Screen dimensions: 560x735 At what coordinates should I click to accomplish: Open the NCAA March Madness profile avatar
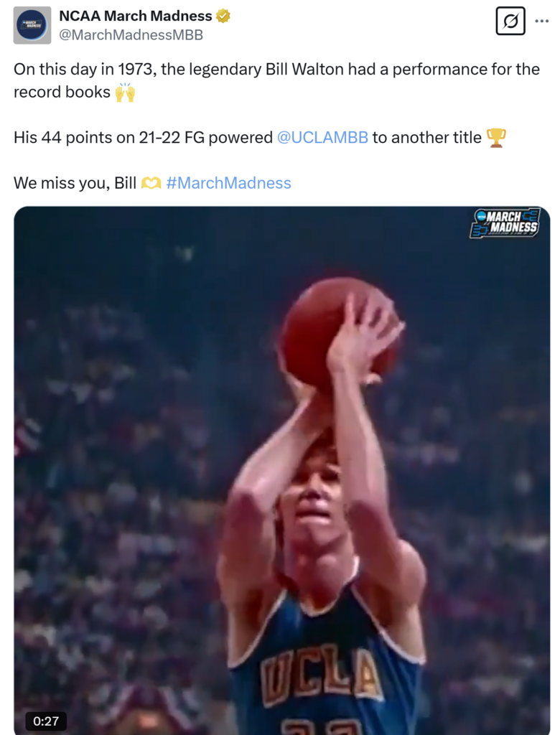coord(32,25)
